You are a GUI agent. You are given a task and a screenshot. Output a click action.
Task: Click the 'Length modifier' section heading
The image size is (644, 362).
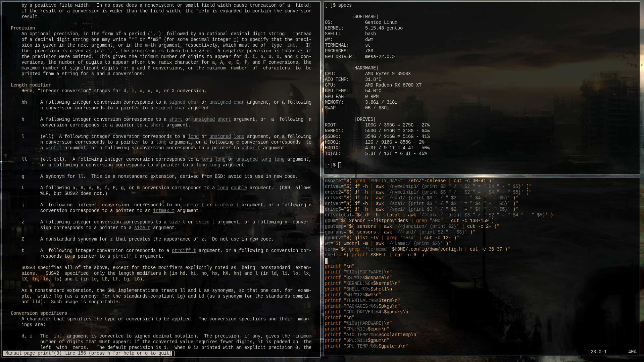coord(31,85)
